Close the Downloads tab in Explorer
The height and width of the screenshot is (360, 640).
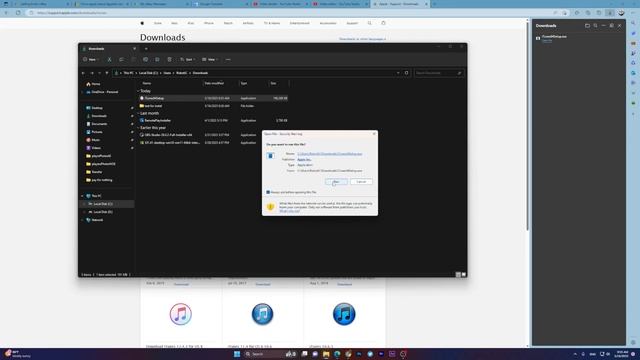pos(134,49)
